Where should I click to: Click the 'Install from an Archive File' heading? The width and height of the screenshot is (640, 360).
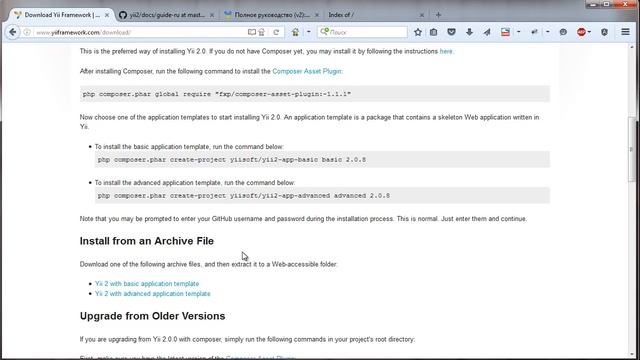point(147,241)
